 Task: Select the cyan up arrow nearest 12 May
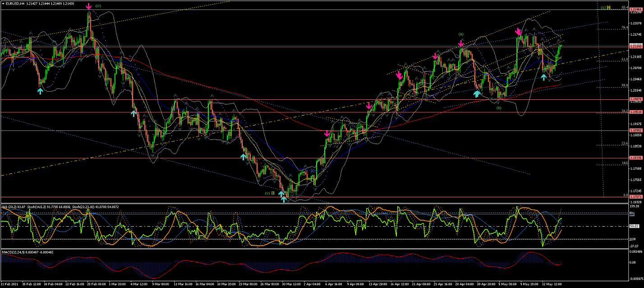coord(544,77)
